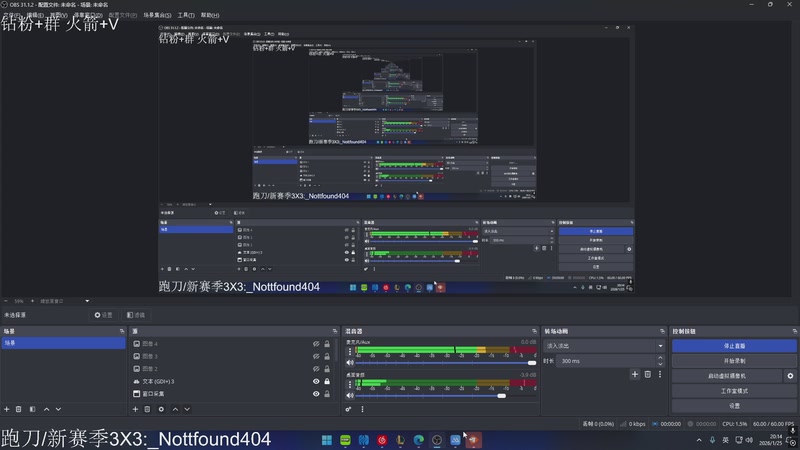Open advanced audio properties gears icon
This screenshot has width=800, height=450.
pos(348,409)
